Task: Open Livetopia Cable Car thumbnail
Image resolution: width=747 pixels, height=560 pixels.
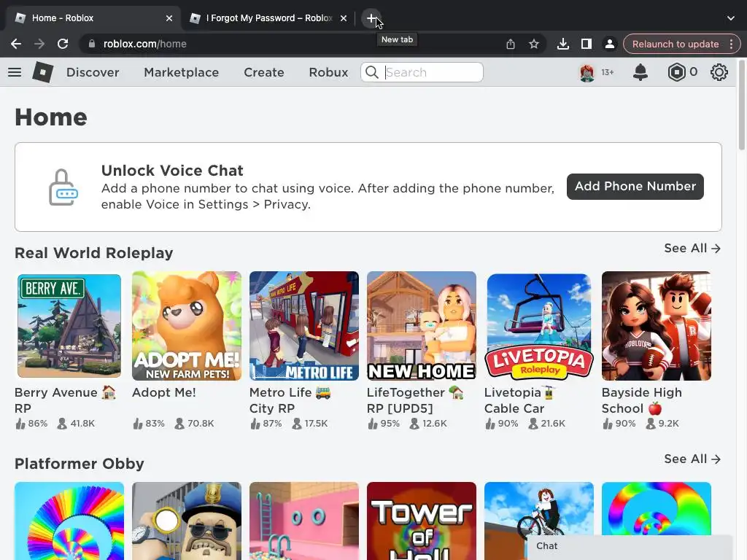Action: [539, 326]
